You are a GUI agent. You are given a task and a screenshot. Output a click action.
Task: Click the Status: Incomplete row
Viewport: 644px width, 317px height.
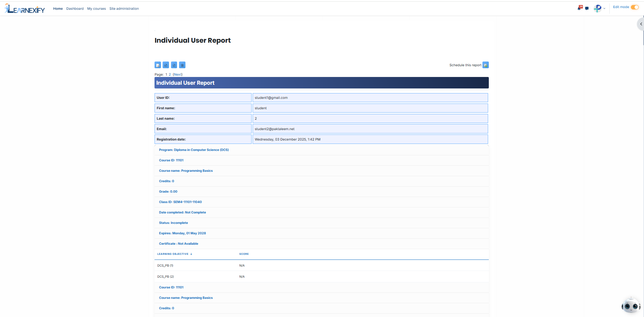321,223
